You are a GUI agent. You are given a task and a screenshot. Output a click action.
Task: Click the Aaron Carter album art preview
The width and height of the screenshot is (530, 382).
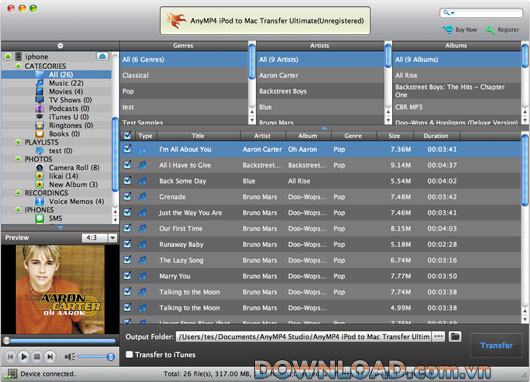60,289
